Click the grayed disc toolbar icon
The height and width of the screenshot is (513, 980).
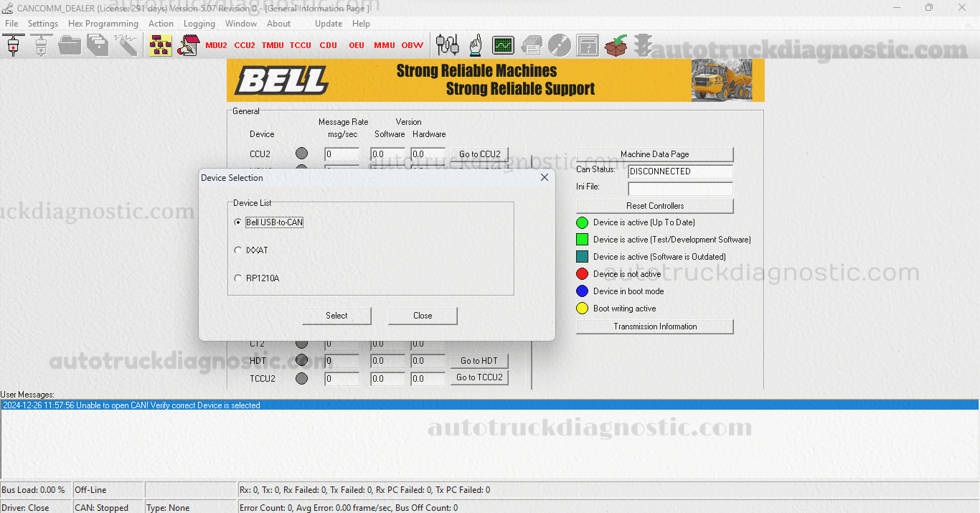[560, 45]
